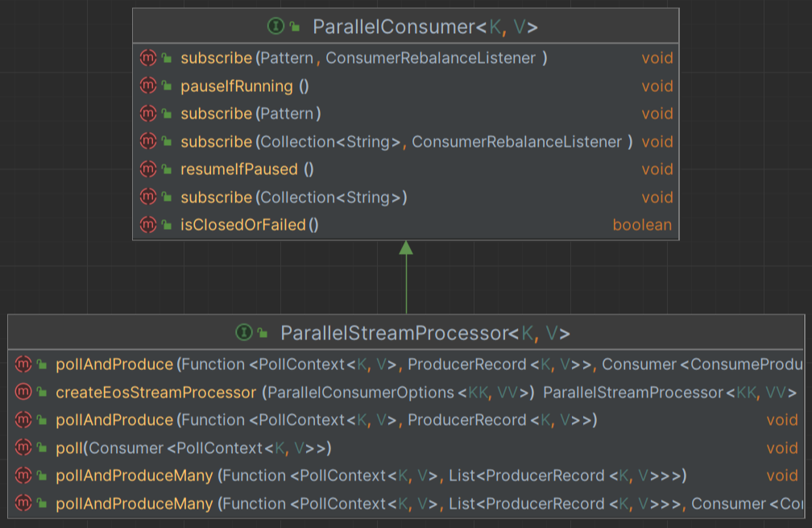
Task: Click ParallelStreamProcessor<KK, VV> return type text
Action: [x=669, y=393]
